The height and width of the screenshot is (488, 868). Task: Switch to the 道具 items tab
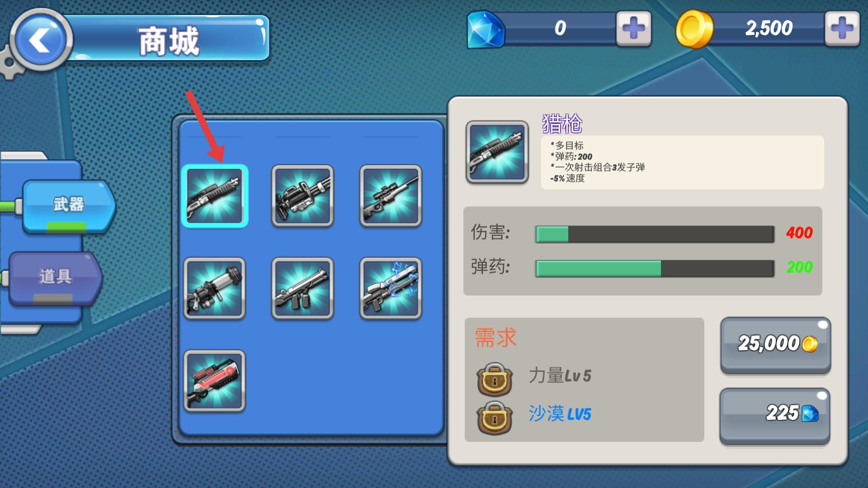[55, 277]
